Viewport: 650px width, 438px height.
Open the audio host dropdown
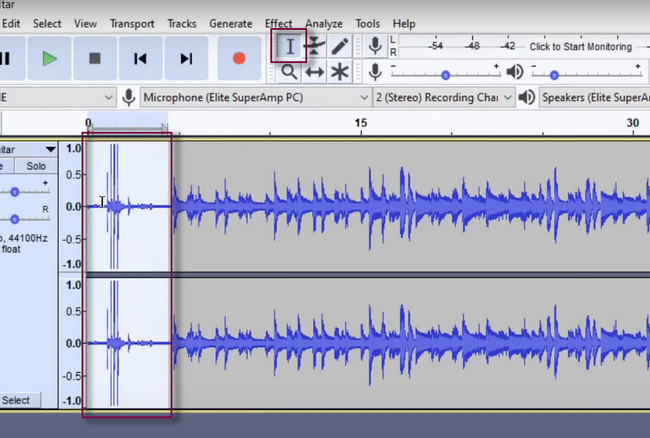click(x=57, y=98)
